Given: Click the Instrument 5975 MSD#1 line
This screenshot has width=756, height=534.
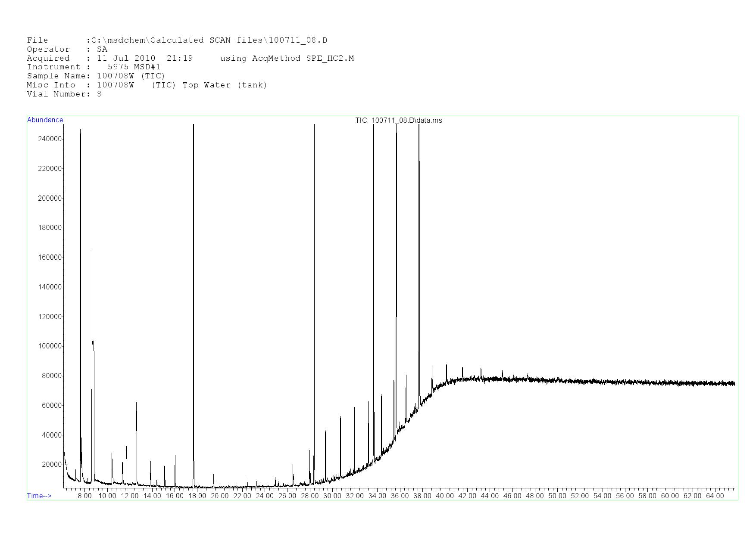Looking at the screenshot, I should pos(94,67).
